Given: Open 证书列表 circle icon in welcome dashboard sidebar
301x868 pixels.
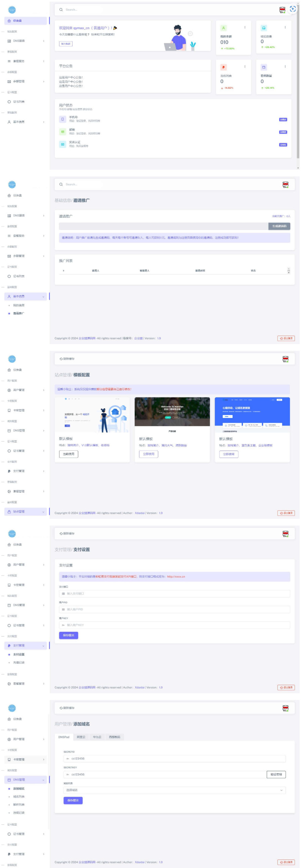Looking at the screenshot, I should coord(9,102).
